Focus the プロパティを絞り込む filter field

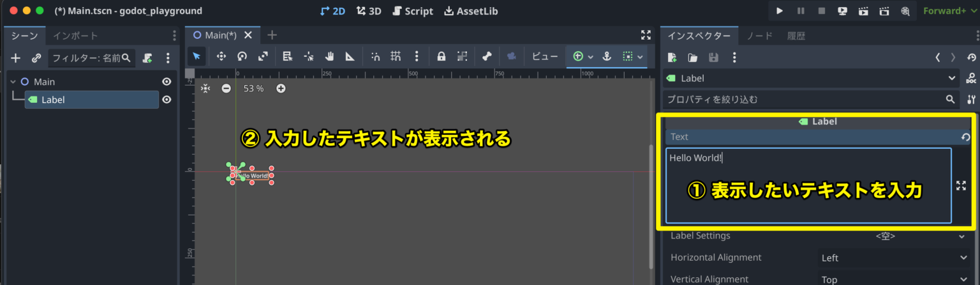coord(810,100)
